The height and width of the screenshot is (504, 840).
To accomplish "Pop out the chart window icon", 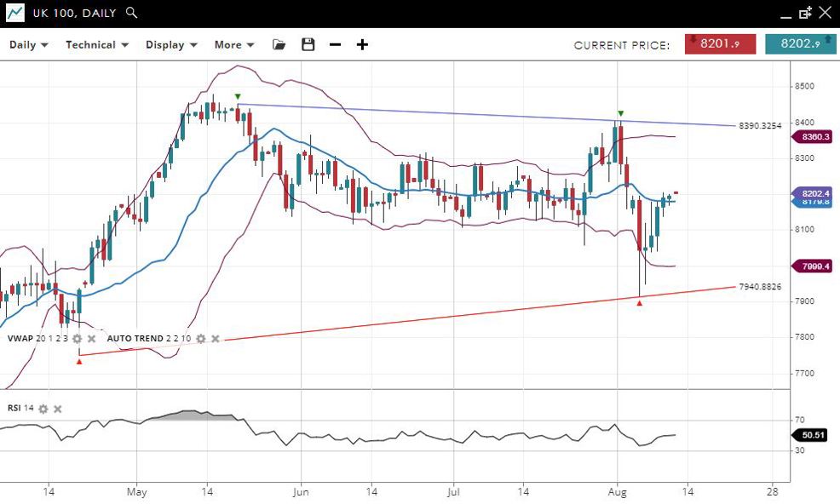I will pos(805,13).
